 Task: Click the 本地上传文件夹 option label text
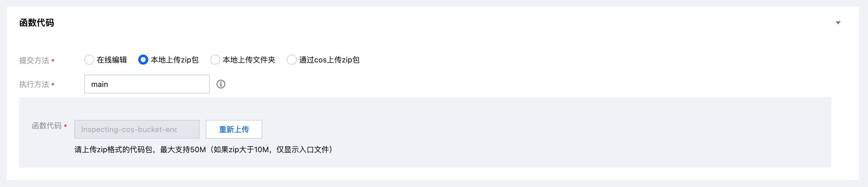249,60
